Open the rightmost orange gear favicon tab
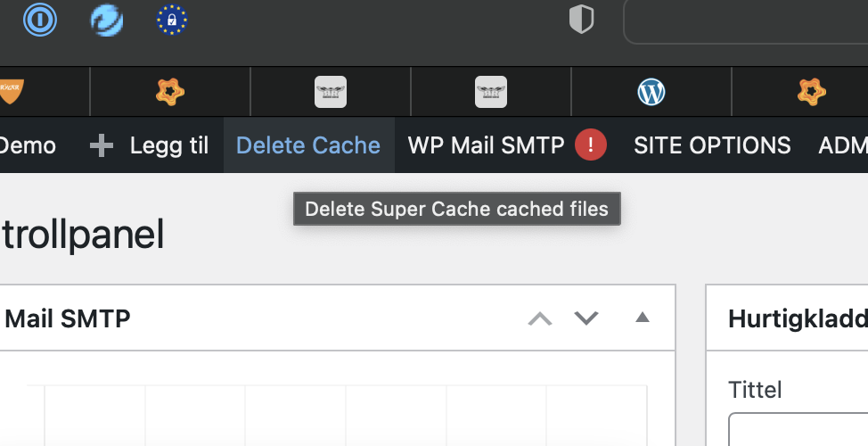The height and width of the screenshot is (446, 868). tap(811, 91)
